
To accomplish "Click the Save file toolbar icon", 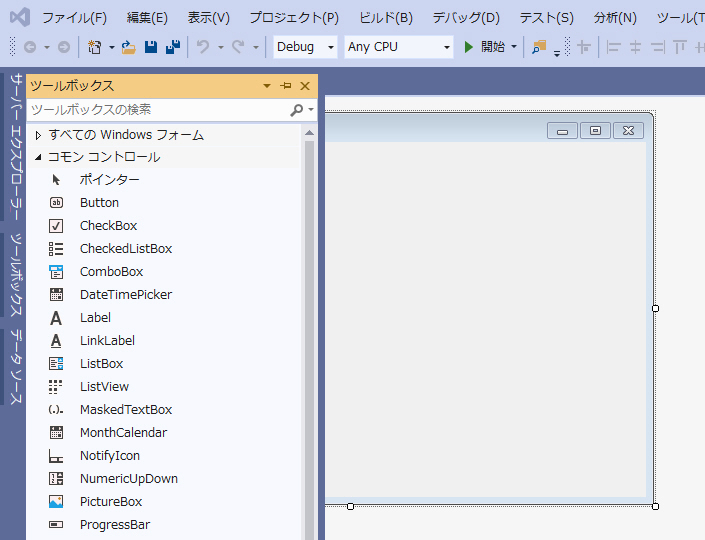I will [x=151, y=47].
